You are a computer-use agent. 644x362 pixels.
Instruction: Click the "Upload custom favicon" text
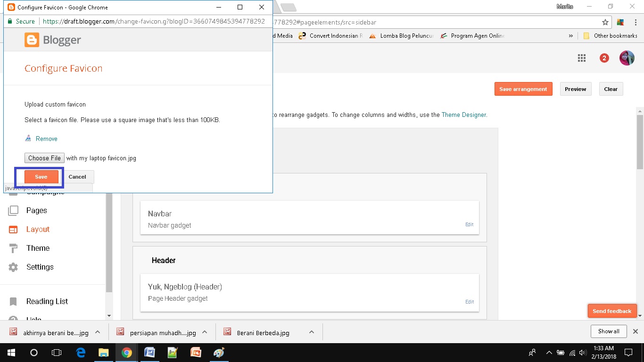coord(55,105)
